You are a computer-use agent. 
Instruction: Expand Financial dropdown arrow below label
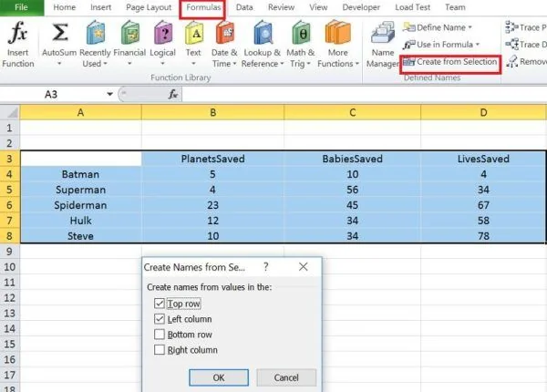pyautogui.click(x=129, y=64)
